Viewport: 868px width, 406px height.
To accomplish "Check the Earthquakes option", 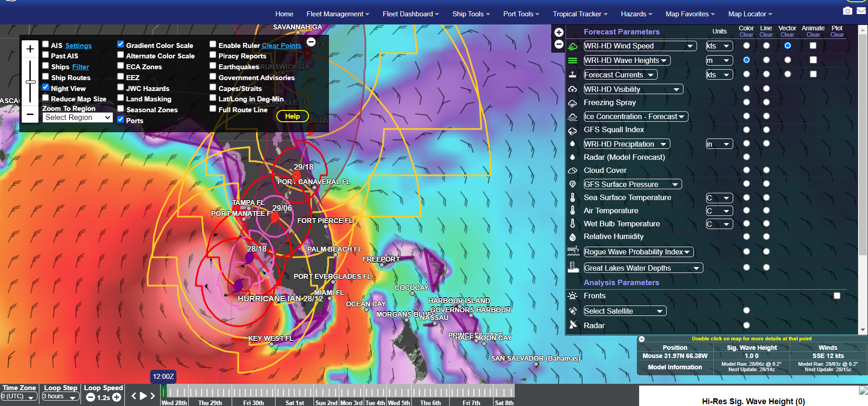I will click(x=213, y=65).
